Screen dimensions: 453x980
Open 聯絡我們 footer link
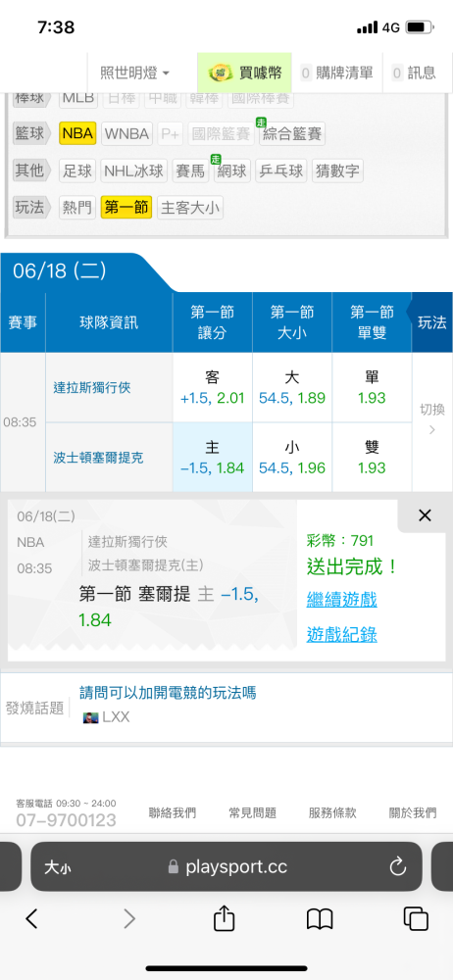click(x=172, y=812)
